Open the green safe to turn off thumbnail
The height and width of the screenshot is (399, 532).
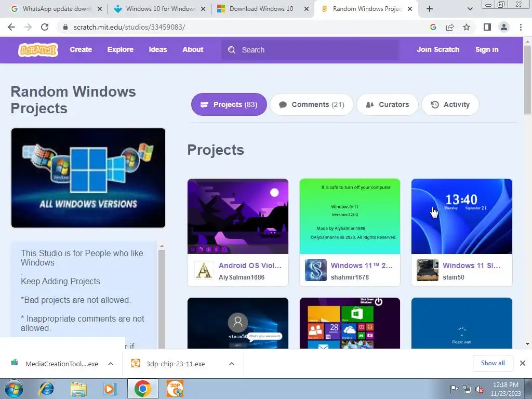point(350,216)
